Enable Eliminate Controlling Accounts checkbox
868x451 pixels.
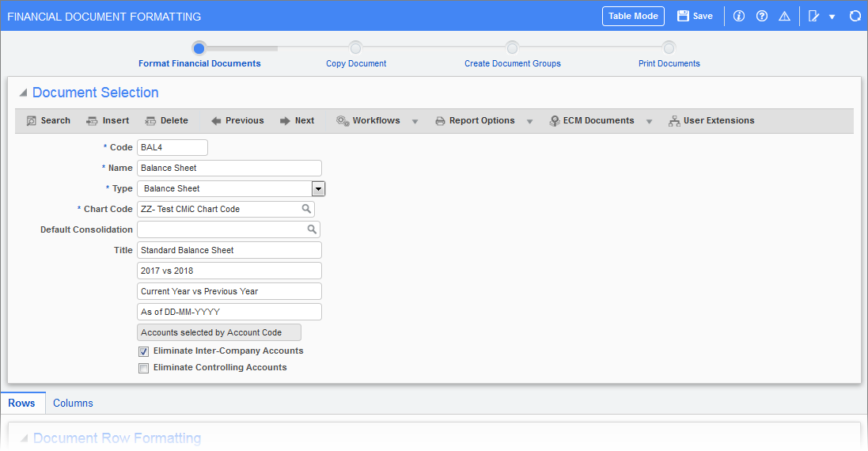(143, 368)
